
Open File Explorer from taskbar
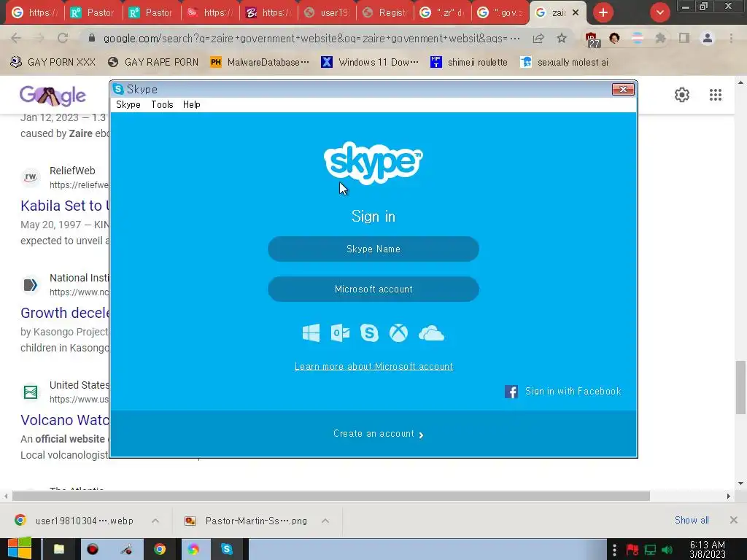[x=59, y=550]
